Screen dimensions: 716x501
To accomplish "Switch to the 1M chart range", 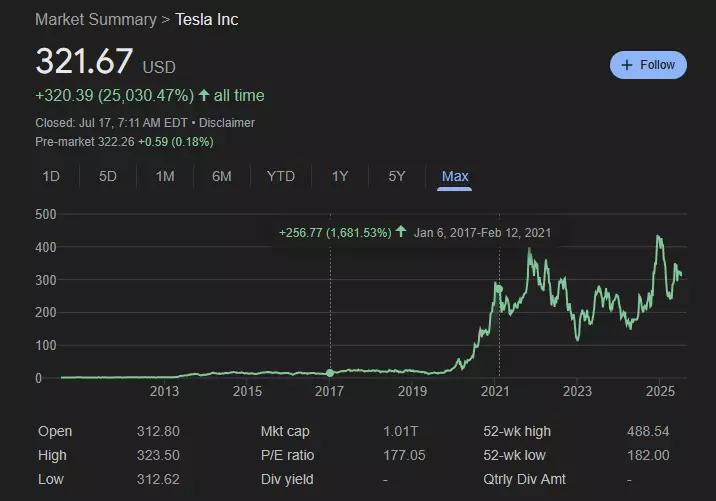I will click(165, 176).
